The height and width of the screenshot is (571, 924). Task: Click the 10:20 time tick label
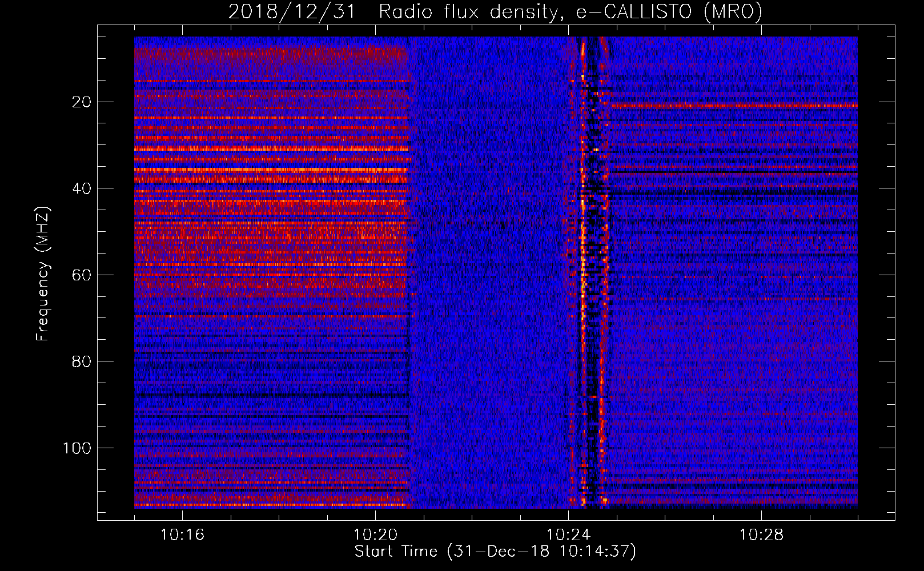tap(375, 535)
